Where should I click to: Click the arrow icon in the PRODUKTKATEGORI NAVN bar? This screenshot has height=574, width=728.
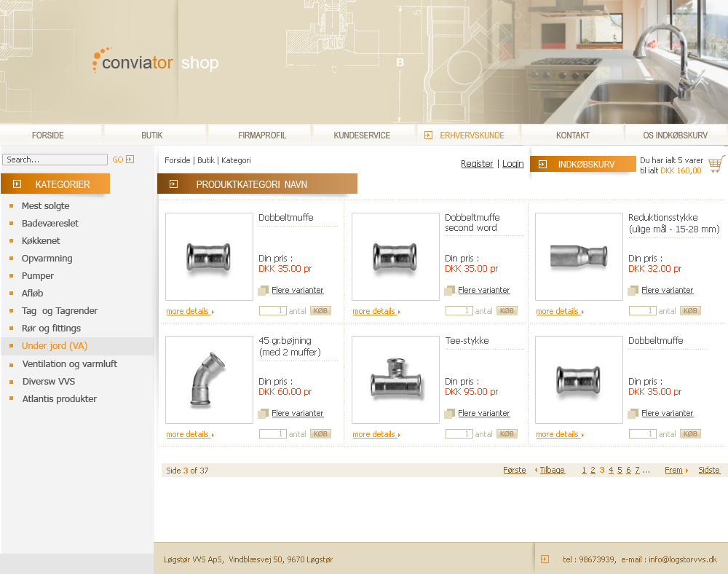tap(174, 184)
